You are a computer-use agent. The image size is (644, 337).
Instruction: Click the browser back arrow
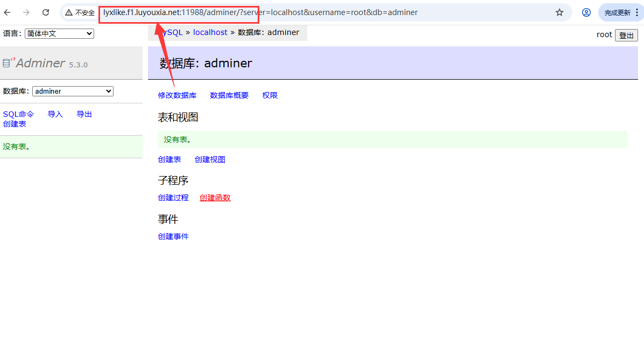click(x=8, y=12)
